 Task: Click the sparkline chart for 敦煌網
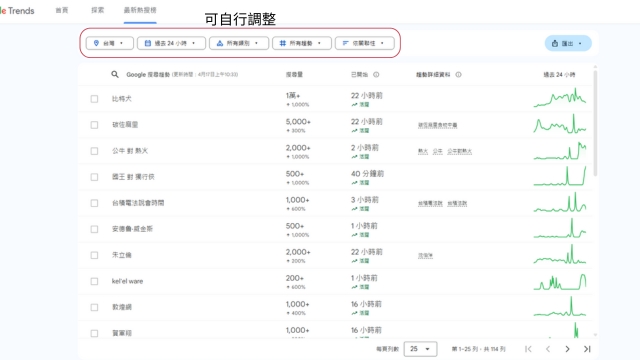560,307
